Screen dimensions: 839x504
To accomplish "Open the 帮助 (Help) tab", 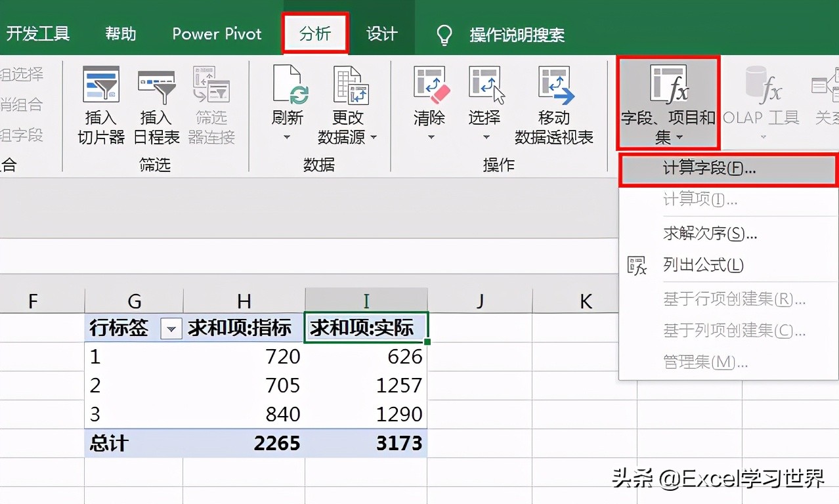I will (x=121, y=33).
